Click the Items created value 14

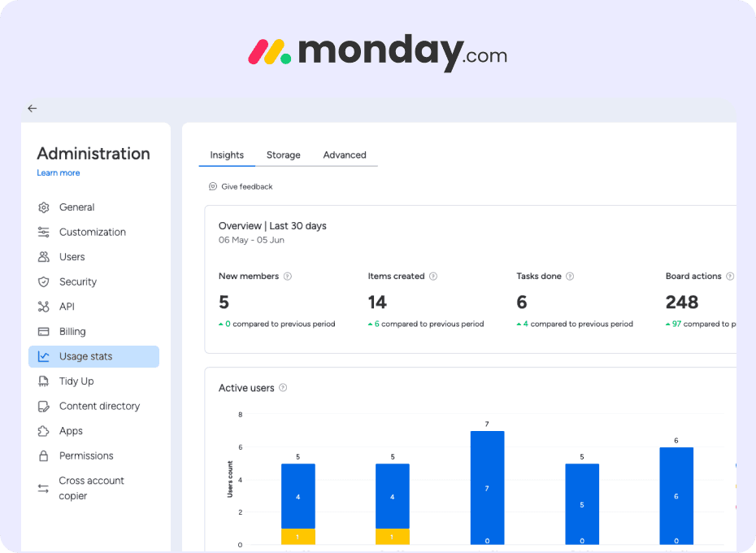pyautogui.click(x=377, y=303)
